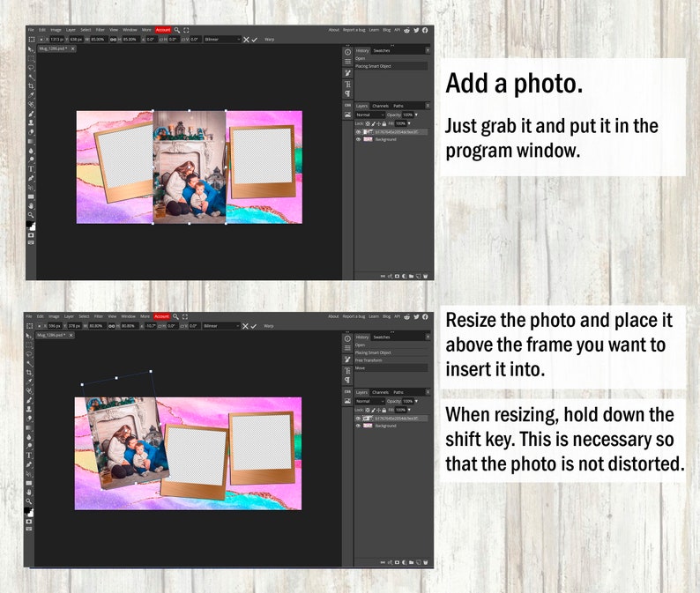Screen dimensions: 700x593
Task: Open Character panel icon in top screenshot
Action: pos(347,84)
